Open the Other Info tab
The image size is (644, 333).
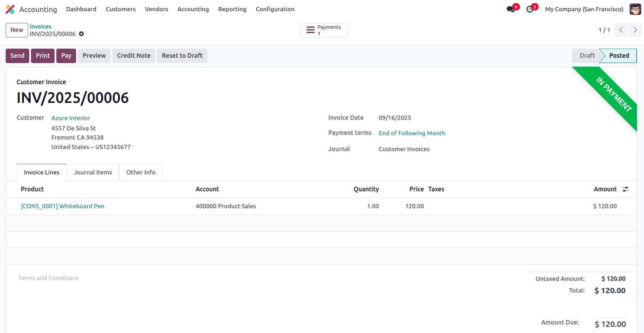coord(141,172)
